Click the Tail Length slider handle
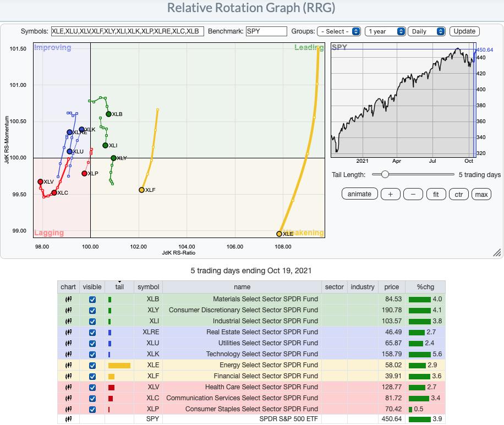Image resolution: width=504 pixels, height=425 pixels. (385, 174)
